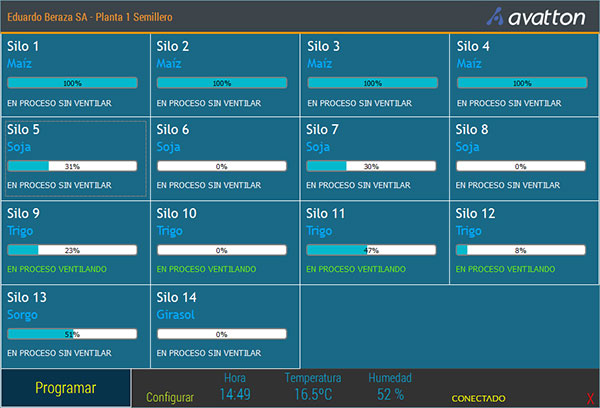Click the Hora 14:49 clock display
600x408 pixels.
point(234,395)
